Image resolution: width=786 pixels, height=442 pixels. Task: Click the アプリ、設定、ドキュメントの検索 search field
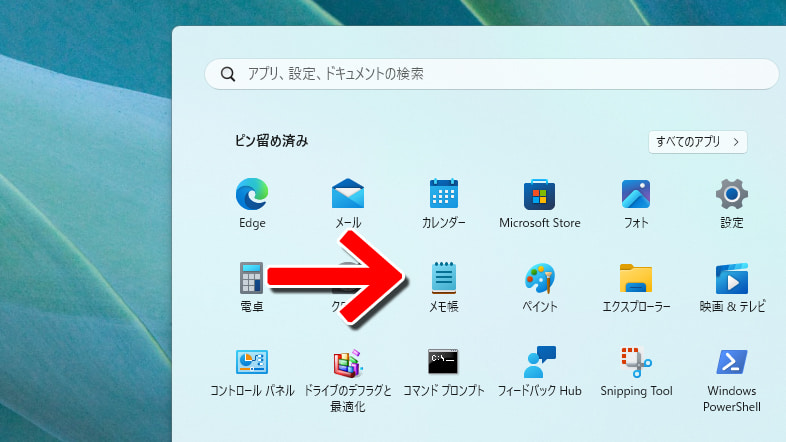pos(491,74)
